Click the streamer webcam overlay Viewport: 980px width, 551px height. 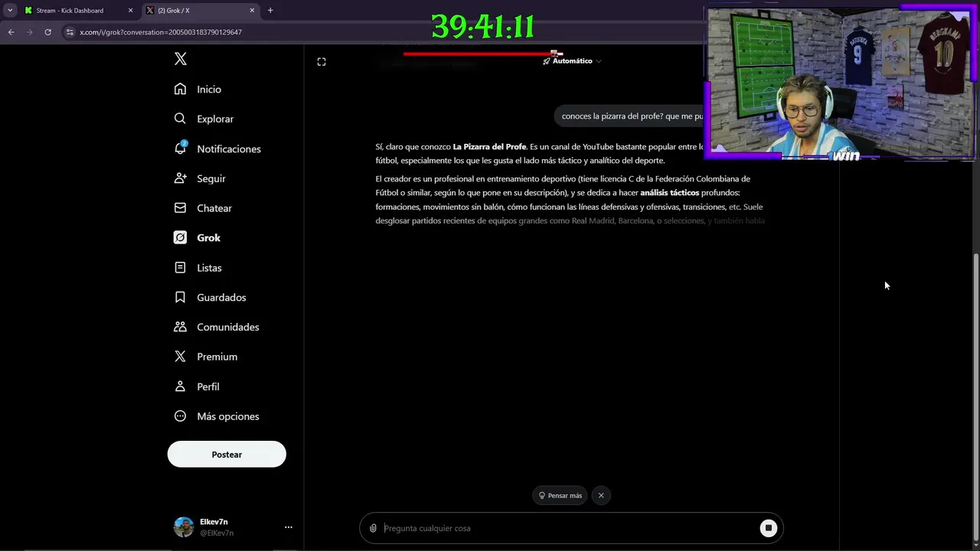click(x=841, y=82)
